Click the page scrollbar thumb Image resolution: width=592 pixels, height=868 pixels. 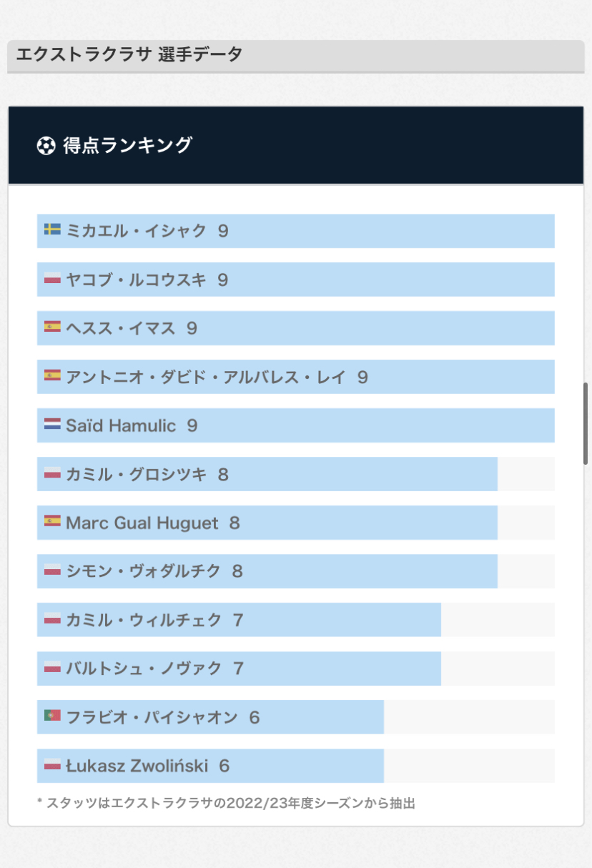(x=586, y=424)
